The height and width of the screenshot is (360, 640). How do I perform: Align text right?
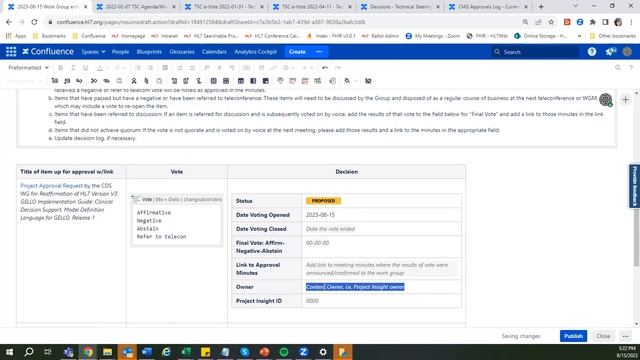click(x=232, y=68)
